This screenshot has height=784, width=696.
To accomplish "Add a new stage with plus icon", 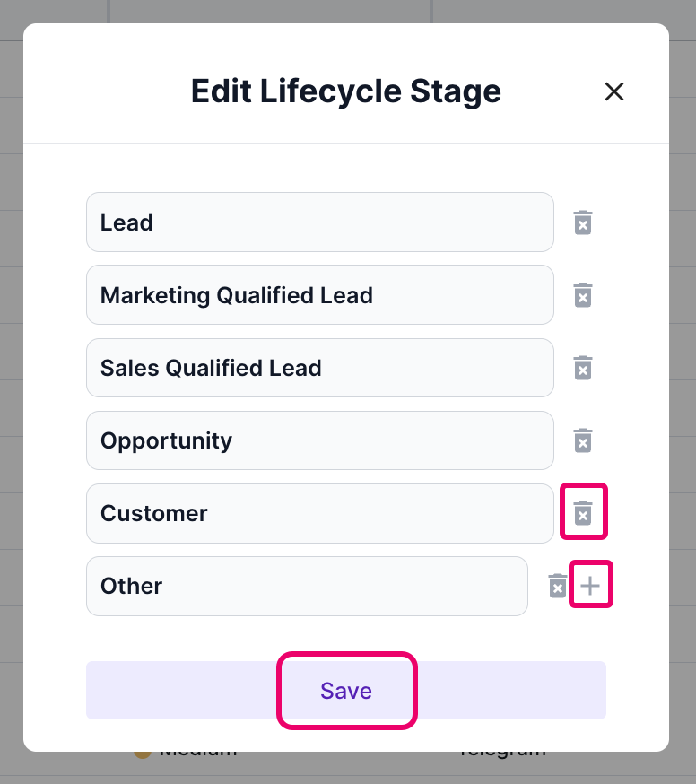I will click(590, 586).
